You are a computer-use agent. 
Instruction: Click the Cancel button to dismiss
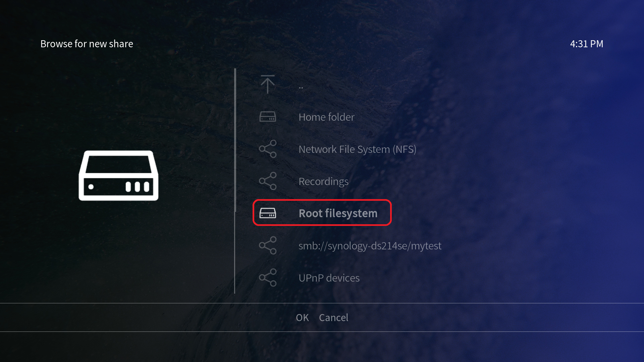[333, 317]
